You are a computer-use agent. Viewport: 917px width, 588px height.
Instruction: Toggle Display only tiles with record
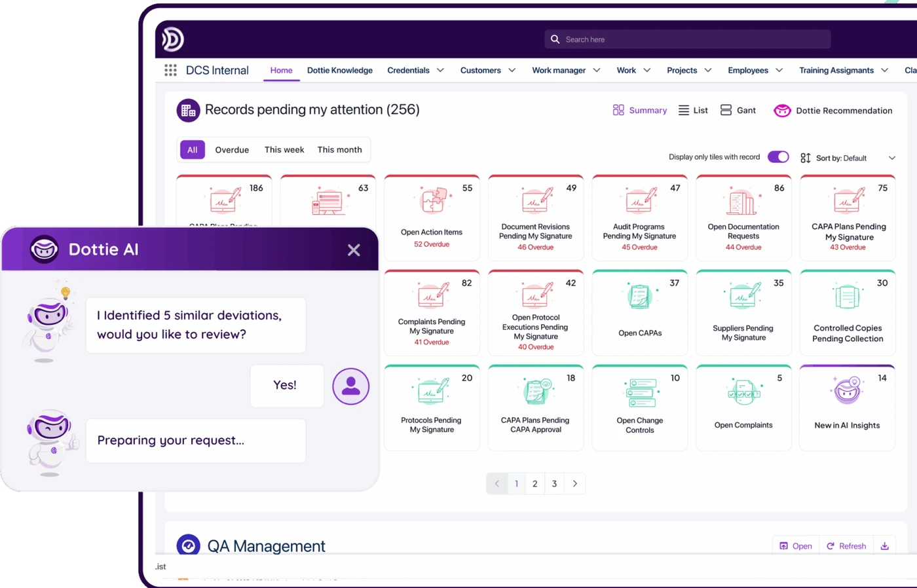pyautogui.click(x=778, y=157)
